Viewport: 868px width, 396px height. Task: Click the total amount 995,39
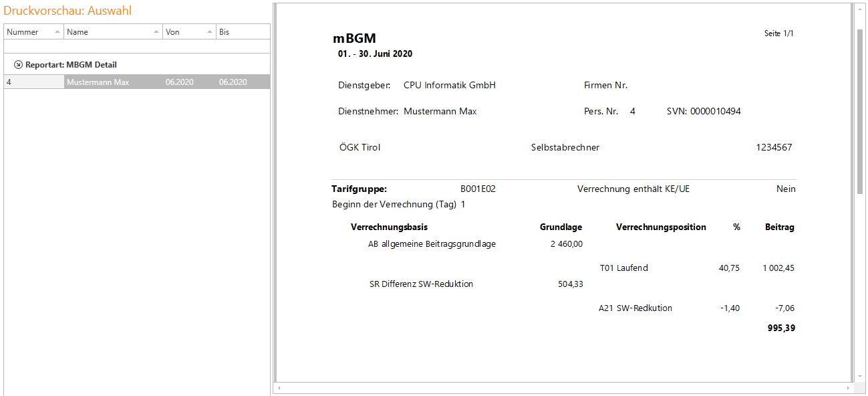(x=780, y=328)
